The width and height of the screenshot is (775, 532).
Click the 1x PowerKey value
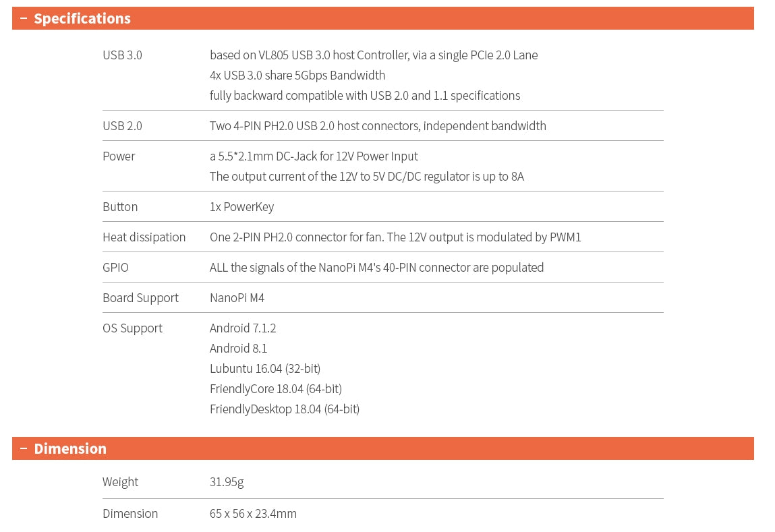(x=241, y=207)
